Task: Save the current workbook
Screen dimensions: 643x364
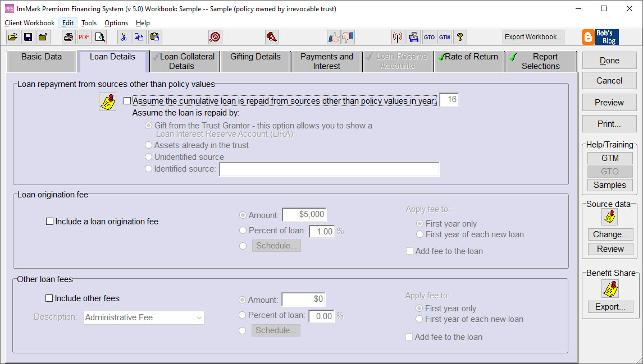Action: coord(28,36)
